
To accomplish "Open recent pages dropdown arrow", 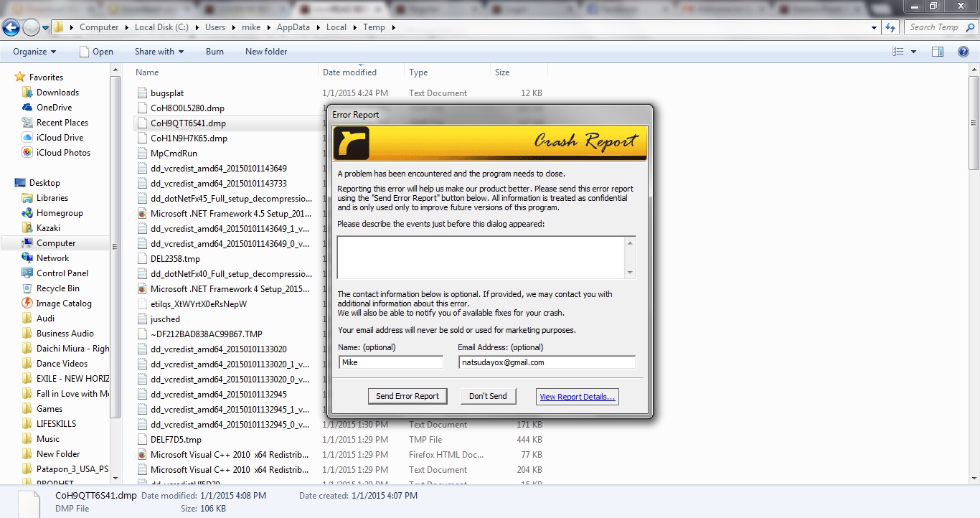I will point(46,28).
